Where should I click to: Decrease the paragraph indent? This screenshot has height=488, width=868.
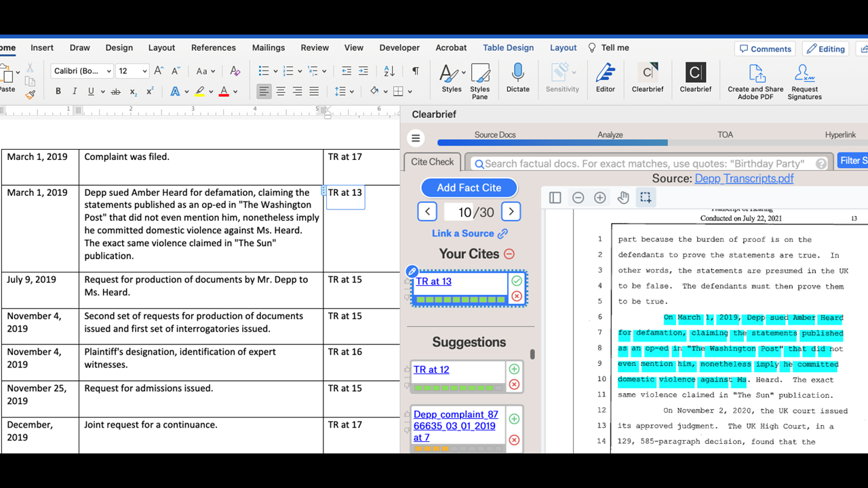point(347,70)
